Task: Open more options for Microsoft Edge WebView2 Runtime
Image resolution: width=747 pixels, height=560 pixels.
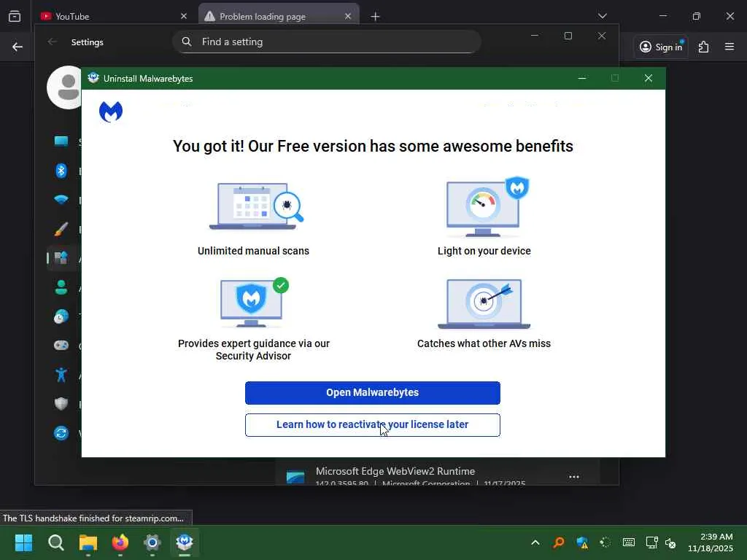Action: tap(574, 477)
